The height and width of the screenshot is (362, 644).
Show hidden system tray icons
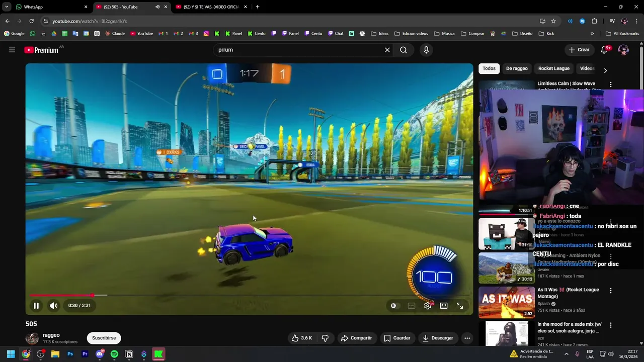(x=567, y=354)
